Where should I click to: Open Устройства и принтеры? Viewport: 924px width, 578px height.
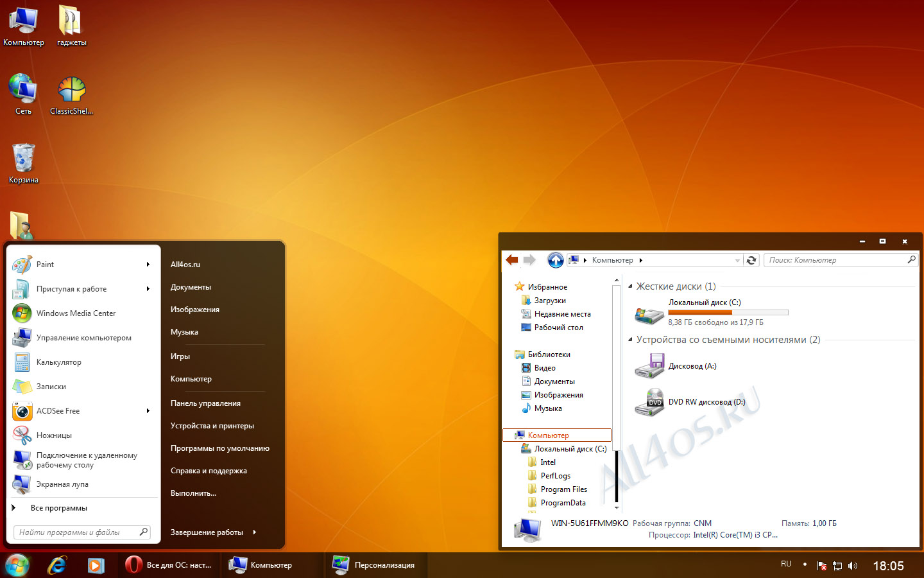tap(212, 426)
